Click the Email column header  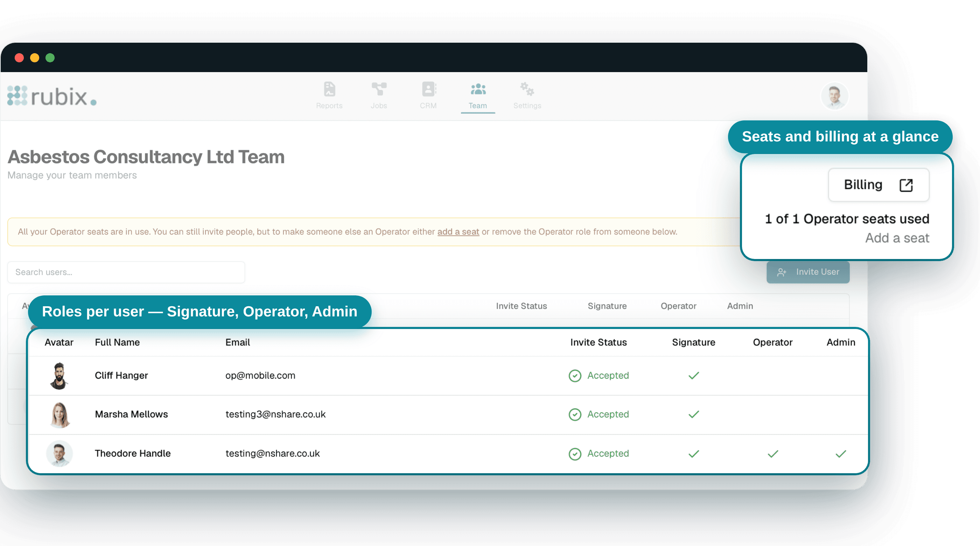[x=237, y=342]
